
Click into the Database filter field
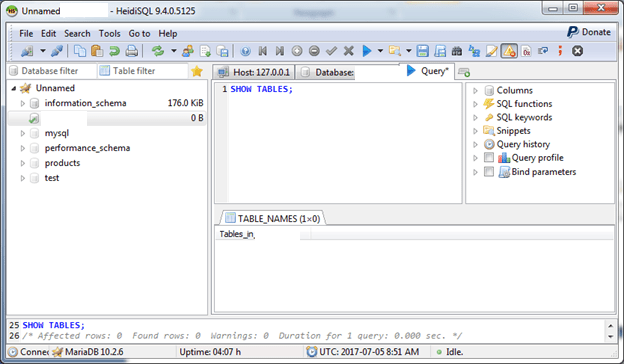click(x=52, y=71)
